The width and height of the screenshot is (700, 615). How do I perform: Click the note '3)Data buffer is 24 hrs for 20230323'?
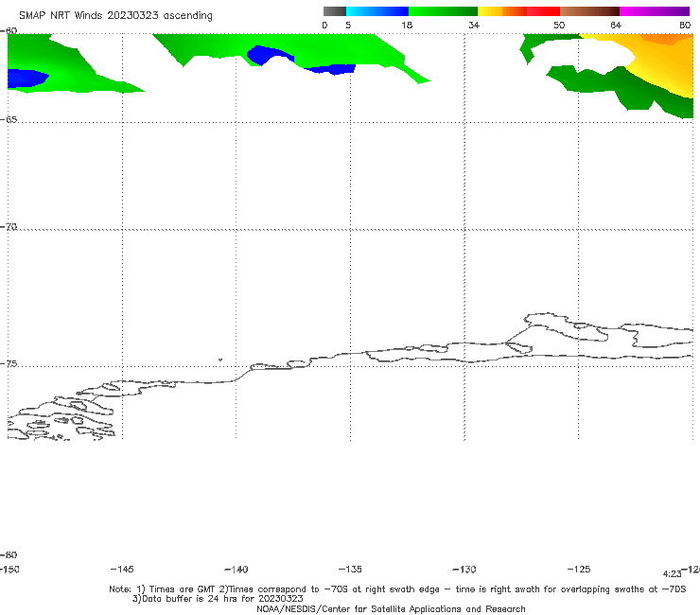[218, 599]
